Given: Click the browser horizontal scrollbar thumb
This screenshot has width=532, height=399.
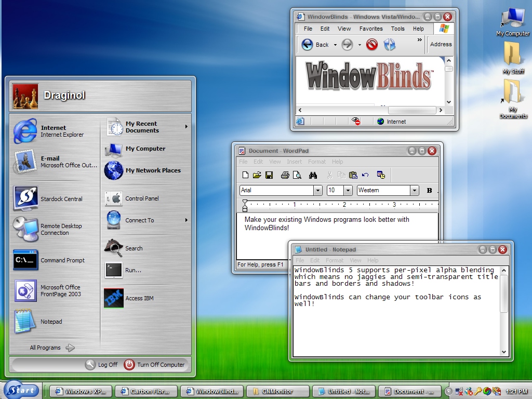Looking at the screenshot, I should [x=412, y=110].
